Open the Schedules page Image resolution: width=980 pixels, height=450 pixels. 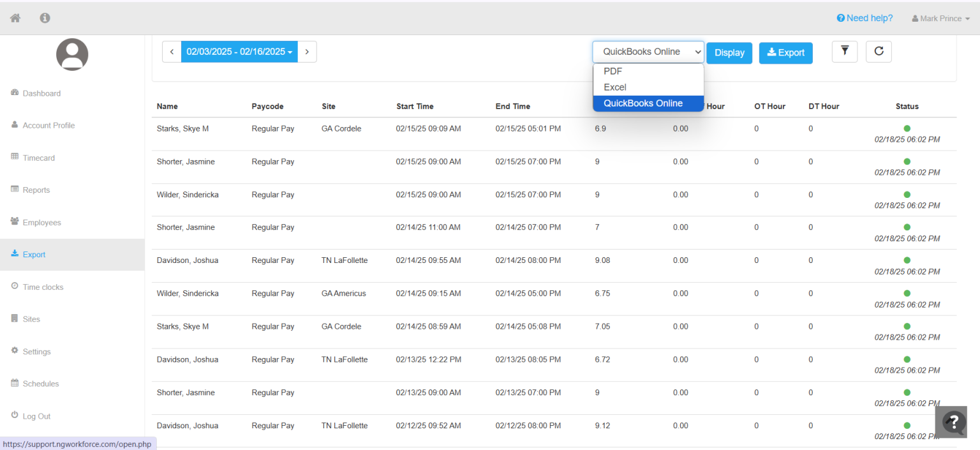coord(40,383)
